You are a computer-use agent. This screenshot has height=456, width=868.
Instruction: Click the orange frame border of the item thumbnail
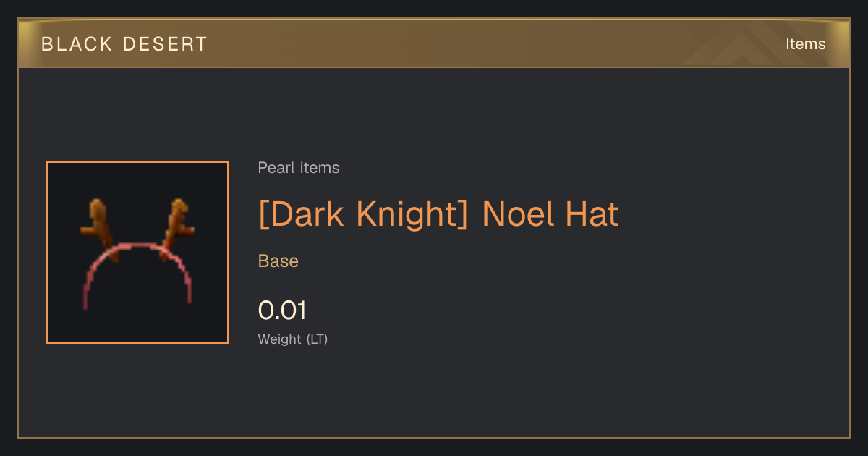(47, 253)
